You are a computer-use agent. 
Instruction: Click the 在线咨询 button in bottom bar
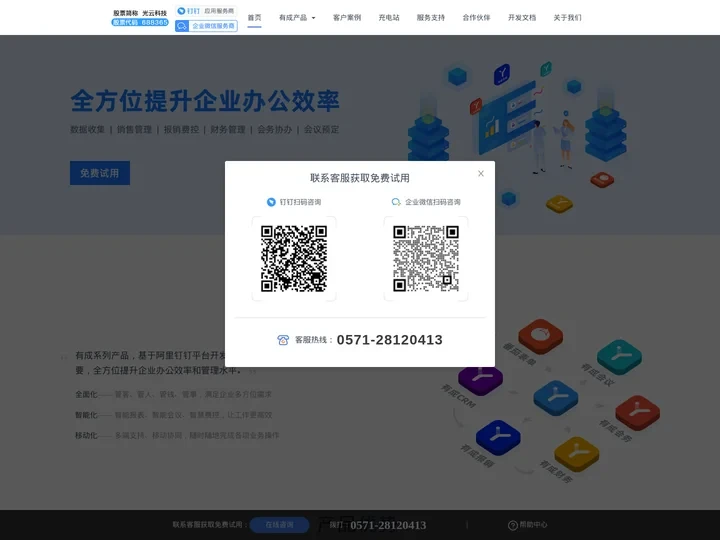tap(279, 525)
